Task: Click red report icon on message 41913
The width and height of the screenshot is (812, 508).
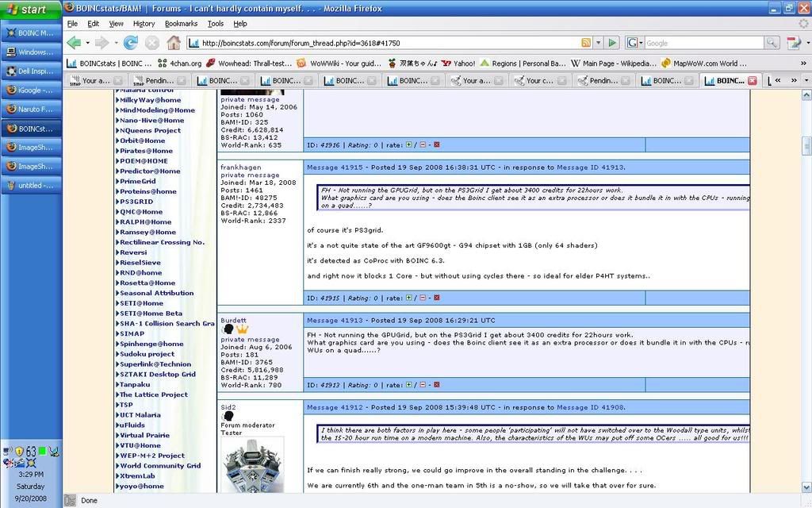Action: click(x=437, y=385)
